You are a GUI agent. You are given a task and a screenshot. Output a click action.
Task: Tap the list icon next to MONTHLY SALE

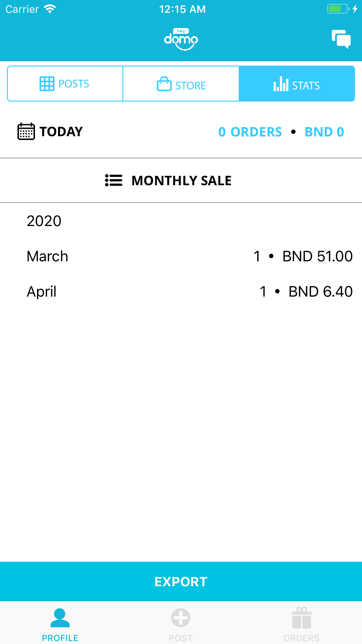114,180
